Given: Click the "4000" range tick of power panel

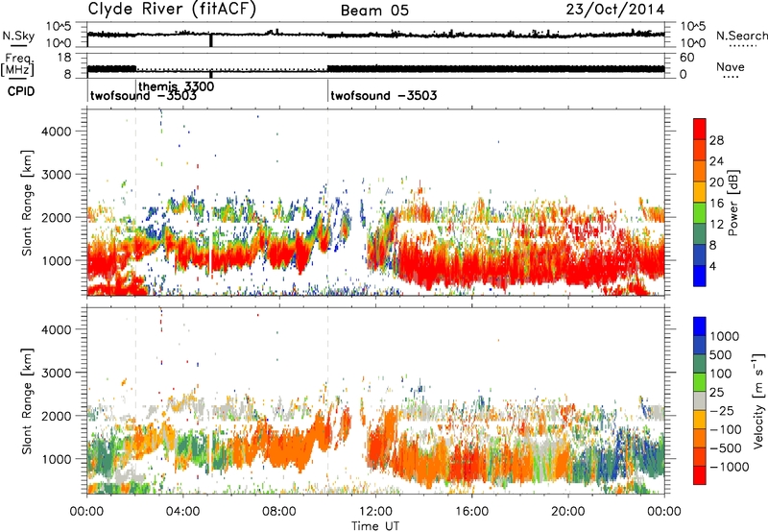Looking at the screenshot, I should [x=57, y=132].
